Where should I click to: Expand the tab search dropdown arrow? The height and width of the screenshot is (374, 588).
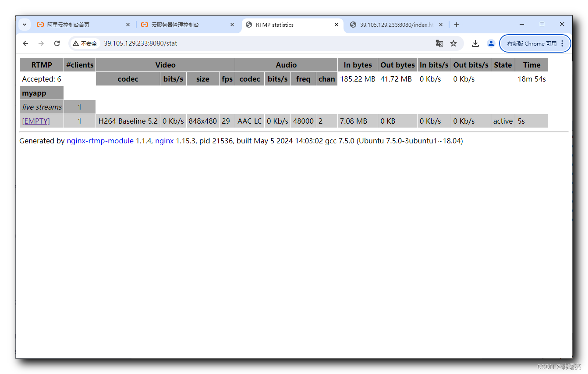pyautogui.click(x=25, y=25)
